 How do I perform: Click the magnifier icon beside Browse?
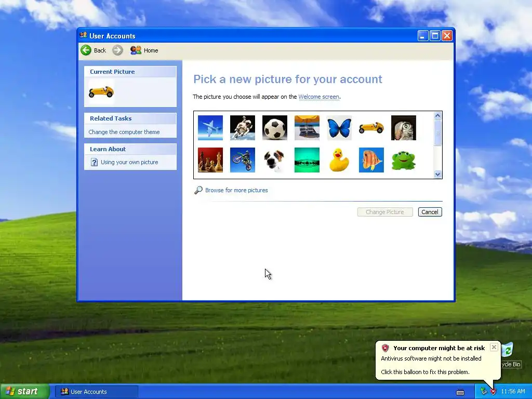pos(198,190)
